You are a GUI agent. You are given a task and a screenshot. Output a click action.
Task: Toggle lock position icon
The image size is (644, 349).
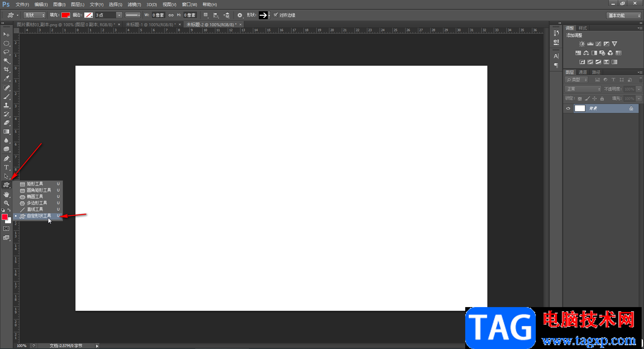(594, 99)
